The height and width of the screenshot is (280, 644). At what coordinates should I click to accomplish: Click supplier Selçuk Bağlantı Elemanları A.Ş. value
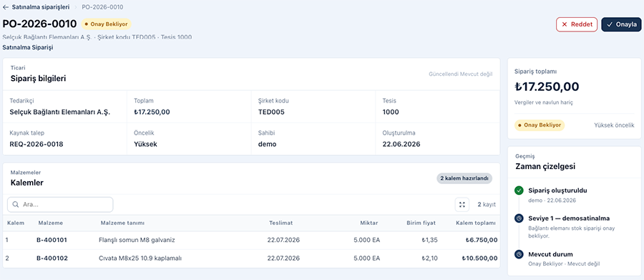click(60, 112)
